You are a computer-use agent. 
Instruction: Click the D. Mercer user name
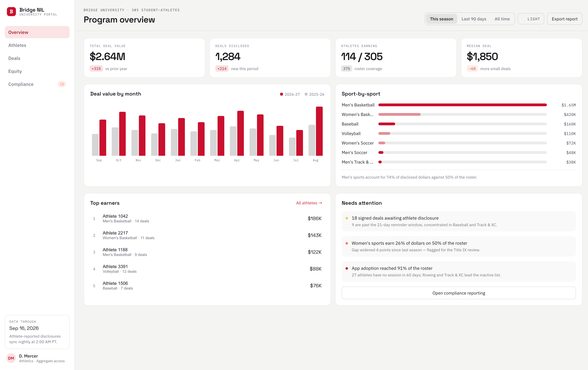coord(28,356)
